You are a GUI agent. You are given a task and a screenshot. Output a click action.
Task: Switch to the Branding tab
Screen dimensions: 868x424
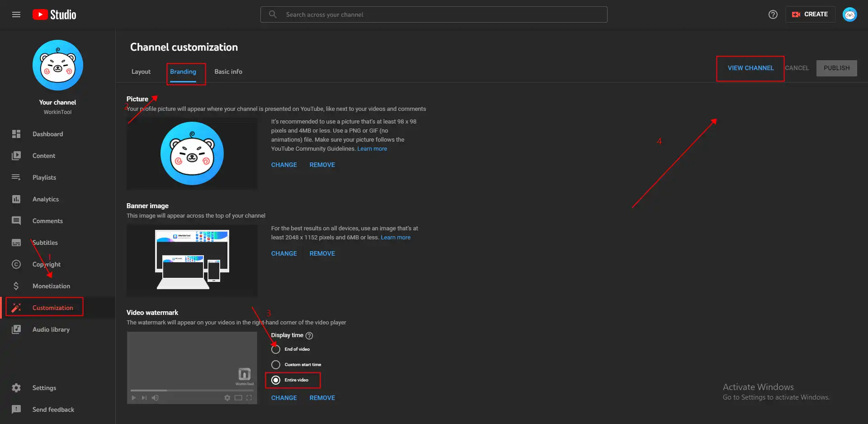(x=183, y=72)
